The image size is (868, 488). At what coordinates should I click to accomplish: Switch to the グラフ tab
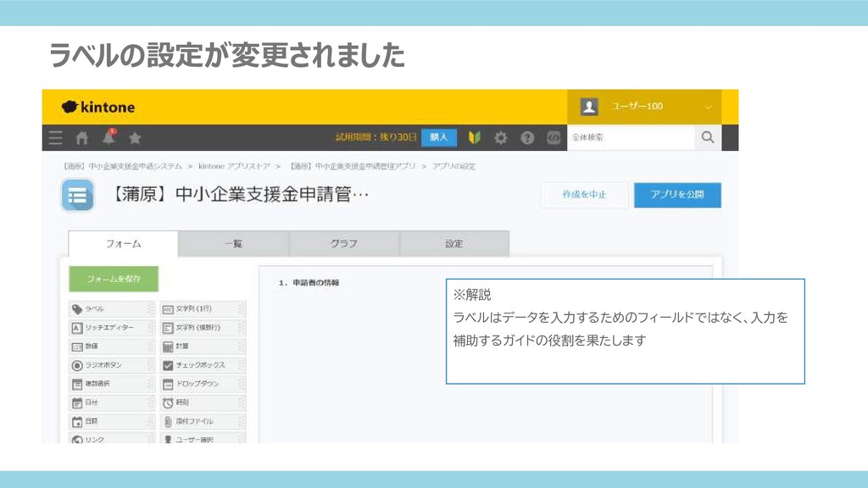[x=344, y=243]
